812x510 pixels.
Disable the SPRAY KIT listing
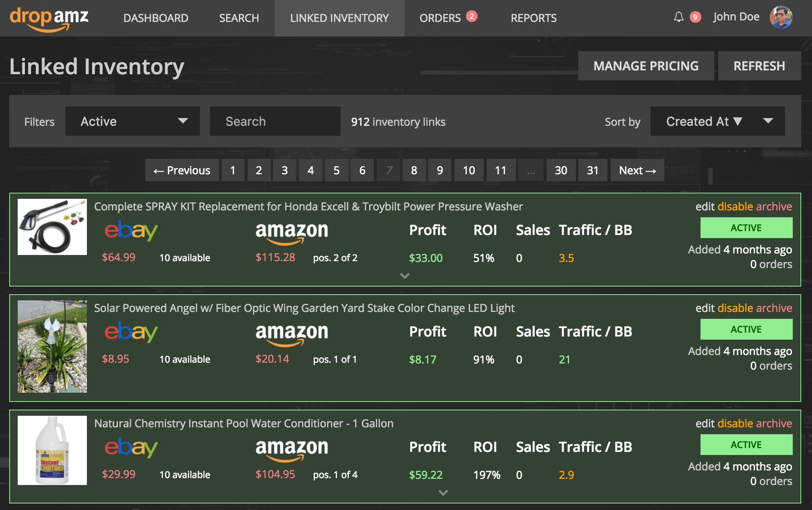pyautogui.click(x=735, y=207)
